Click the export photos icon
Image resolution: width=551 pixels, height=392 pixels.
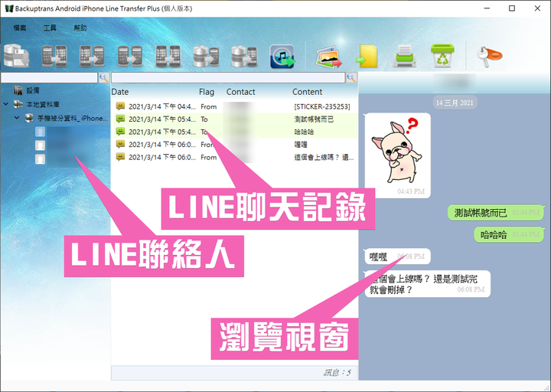[328, 57]
